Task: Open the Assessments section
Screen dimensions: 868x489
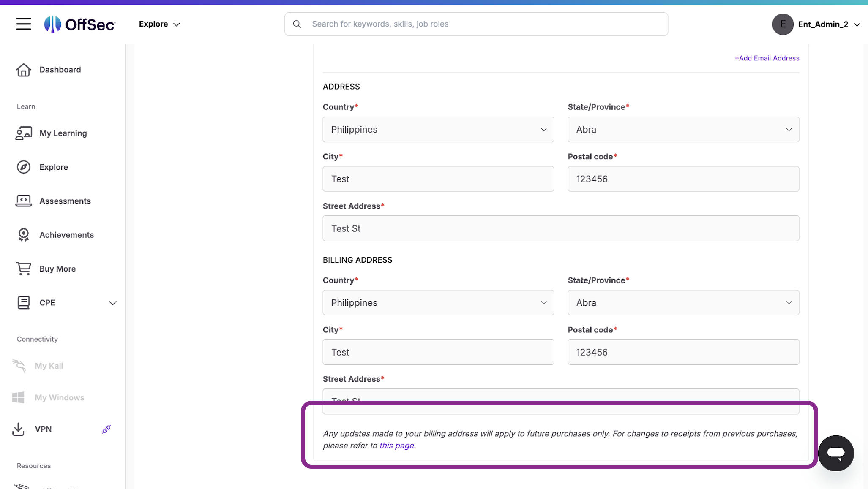Action: click(x=65, y=201)
